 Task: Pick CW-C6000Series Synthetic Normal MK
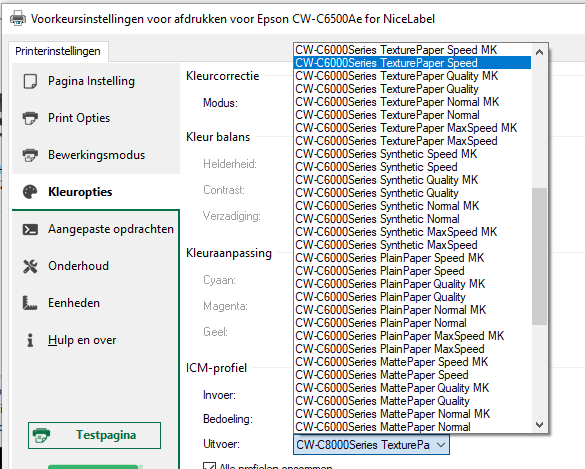[x=413, y=206]
